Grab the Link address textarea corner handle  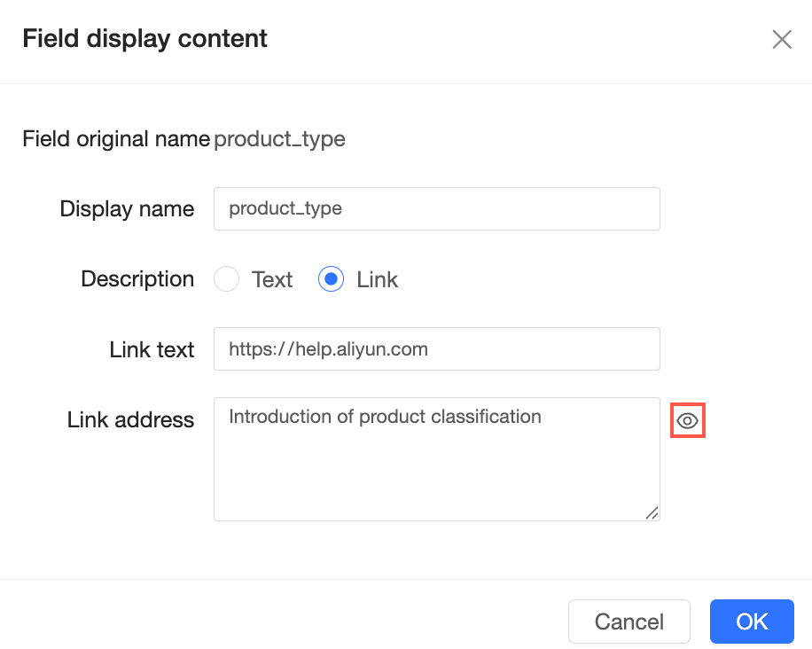click(x=652, y=512)
